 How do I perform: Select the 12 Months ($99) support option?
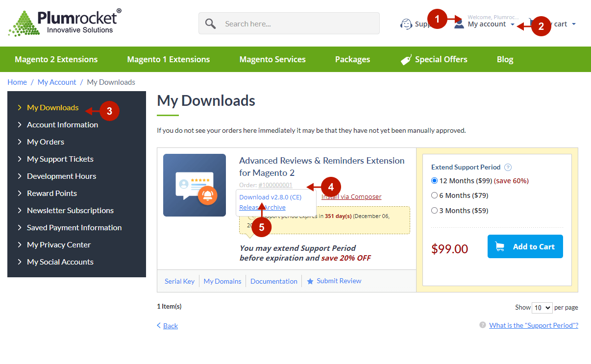coord(434,181)
